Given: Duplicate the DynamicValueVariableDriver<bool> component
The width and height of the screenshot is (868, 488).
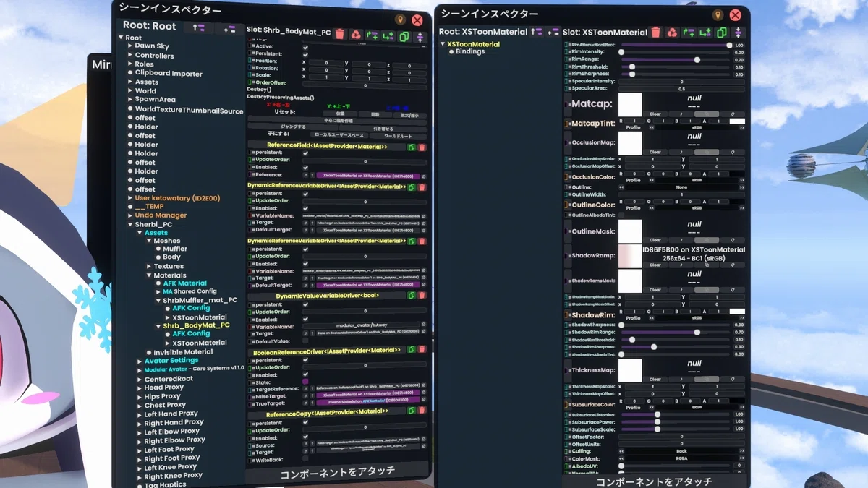Looking at the screenshot, I should (x=412, y=295).
